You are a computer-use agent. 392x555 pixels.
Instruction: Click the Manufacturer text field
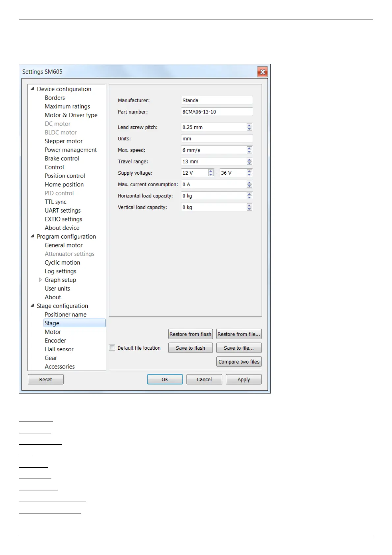click(217, 100)
